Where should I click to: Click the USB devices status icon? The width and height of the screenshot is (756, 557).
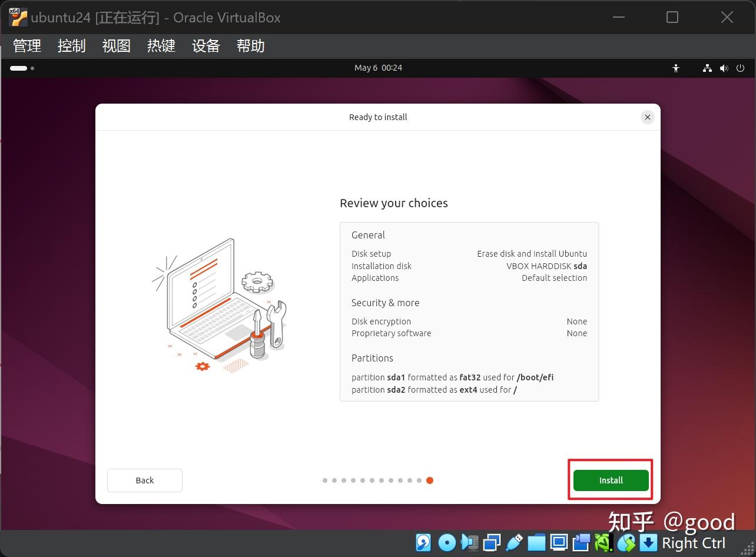point(513,542)
